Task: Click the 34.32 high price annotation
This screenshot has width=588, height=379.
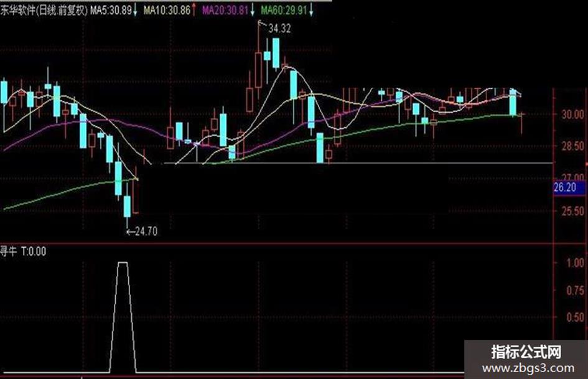Action: (279, 29)
